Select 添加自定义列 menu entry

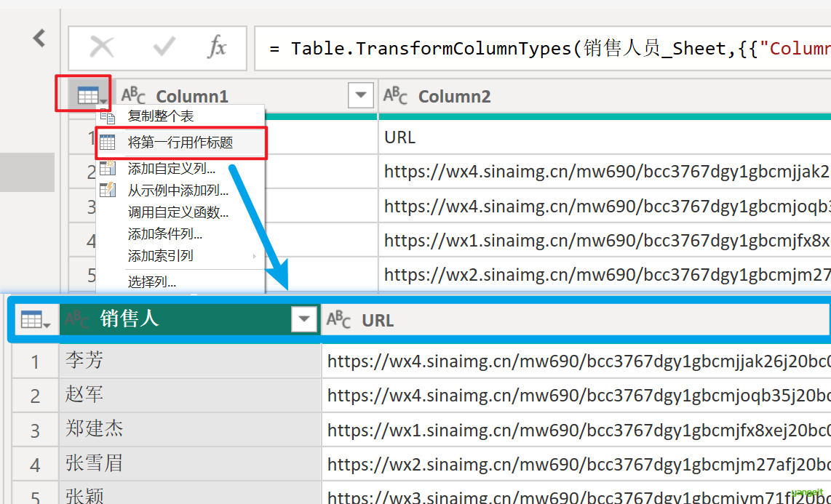[x=171, y=169]
